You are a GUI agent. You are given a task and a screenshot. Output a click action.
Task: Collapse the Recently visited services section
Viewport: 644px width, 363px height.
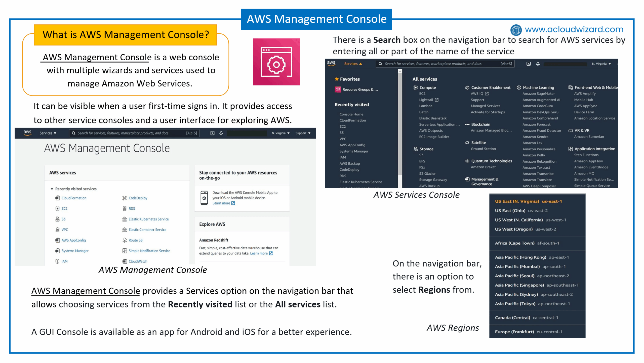pyautogui.click(x=52, y=189)
